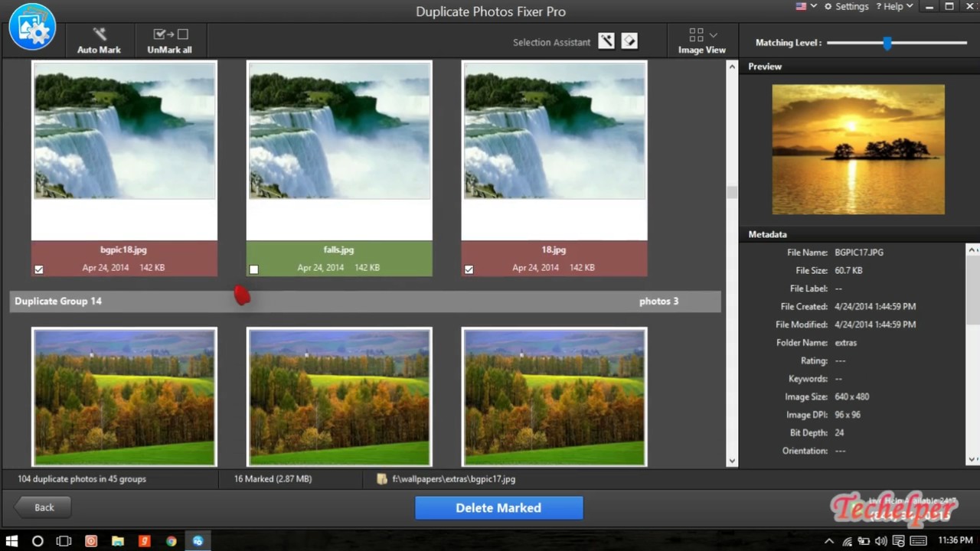Click the metadata panel scroll-up arrow
This screenshot has height=551, width=980.
[x=973, y=250]
